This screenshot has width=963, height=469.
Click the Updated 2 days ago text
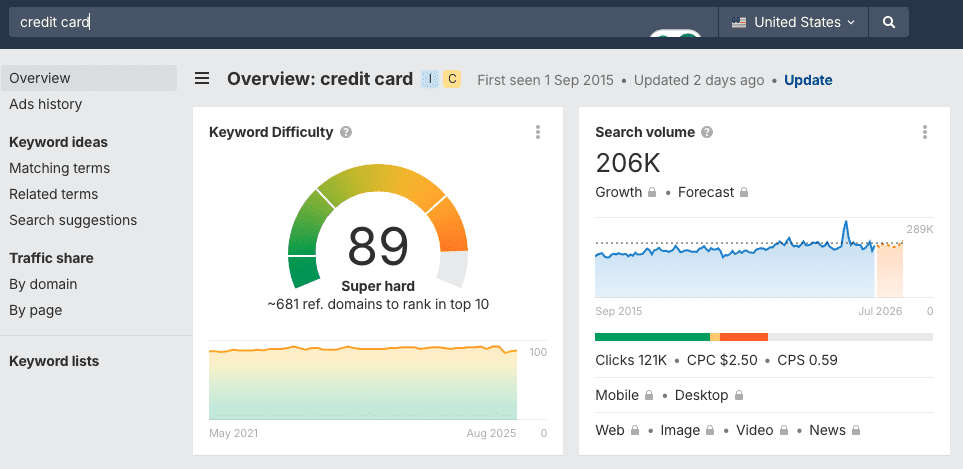coord(699,80)
